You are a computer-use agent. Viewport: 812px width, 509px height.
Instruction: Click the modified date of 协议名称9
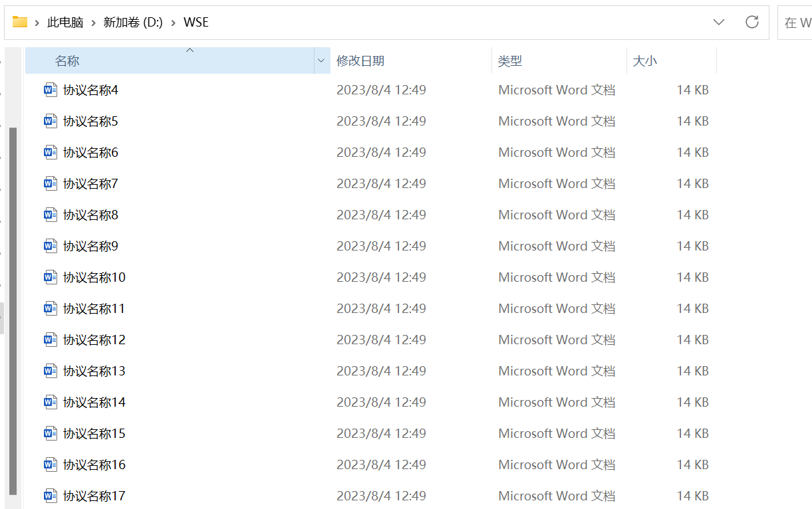pos(381,246)
